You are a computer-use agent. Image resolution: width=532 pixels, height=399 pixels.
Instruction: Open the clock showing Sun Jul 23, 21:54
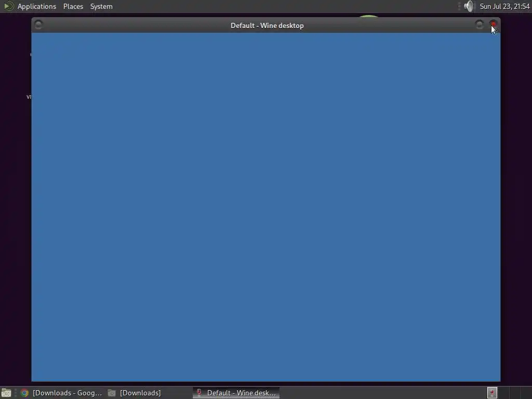[504, 6]
